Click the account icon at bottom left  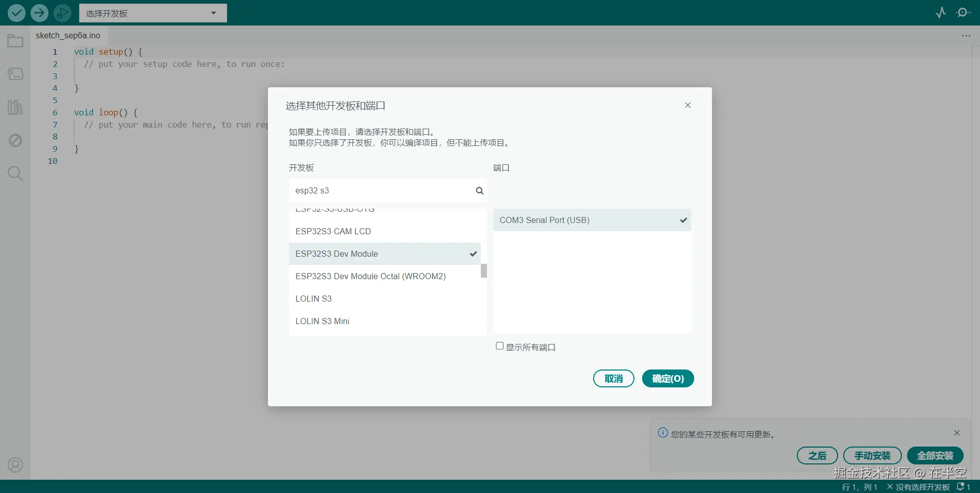tap(15, 465)
